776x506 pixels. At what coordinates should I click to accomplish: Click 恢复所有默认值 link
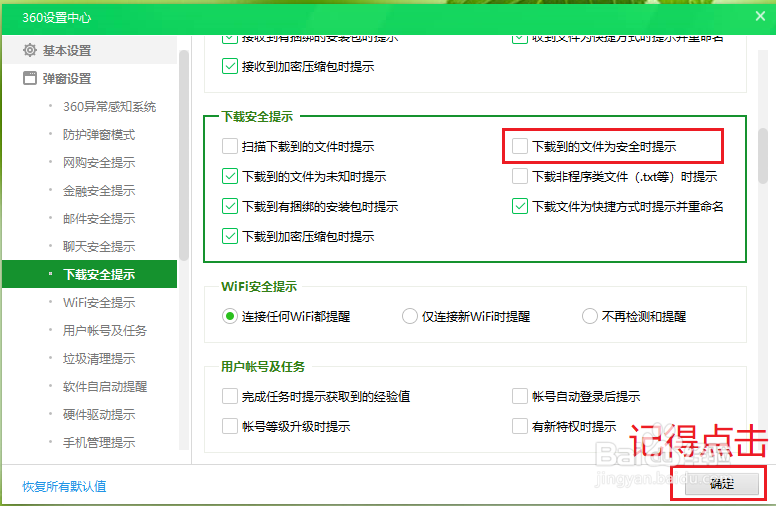pyautogui.click(x=64, y=486)
